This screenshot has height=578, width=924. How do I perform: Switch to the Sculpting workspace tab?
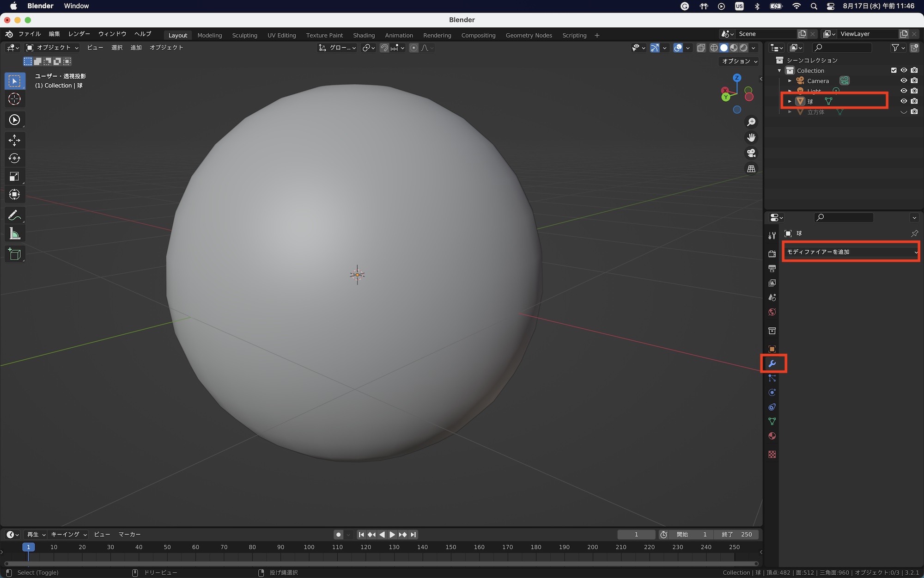[244, 35]
